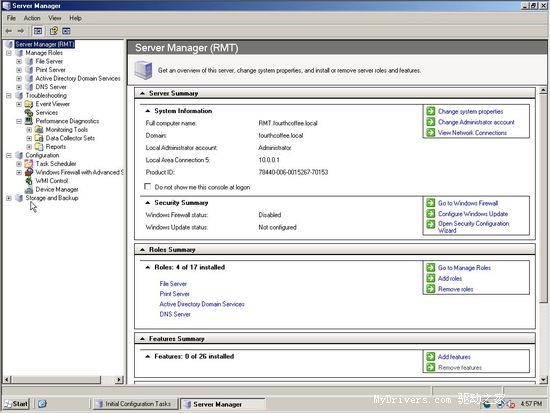
Task: Open the Action menu
Action: coord(32,18)
